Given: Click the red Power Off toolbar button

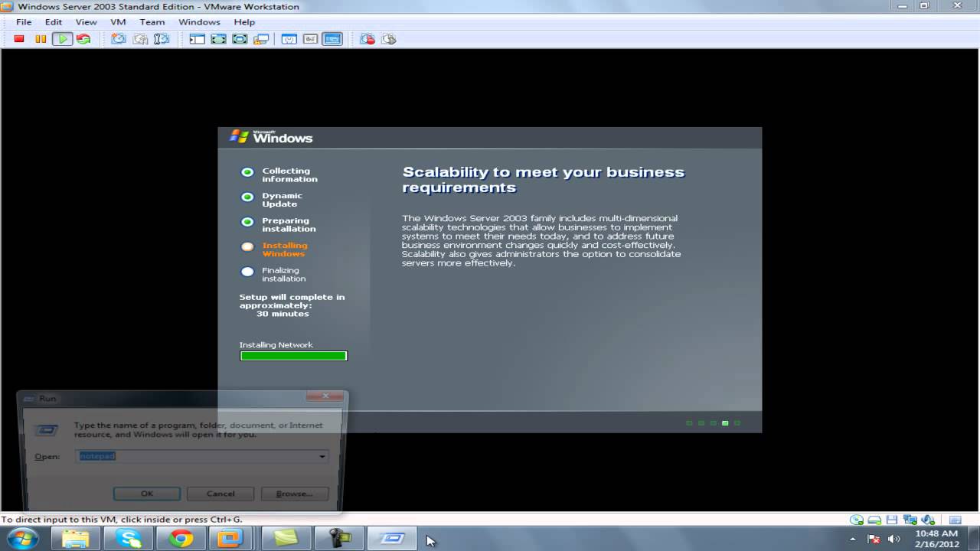Looking at the screenshot, I should tap(19, 39).
